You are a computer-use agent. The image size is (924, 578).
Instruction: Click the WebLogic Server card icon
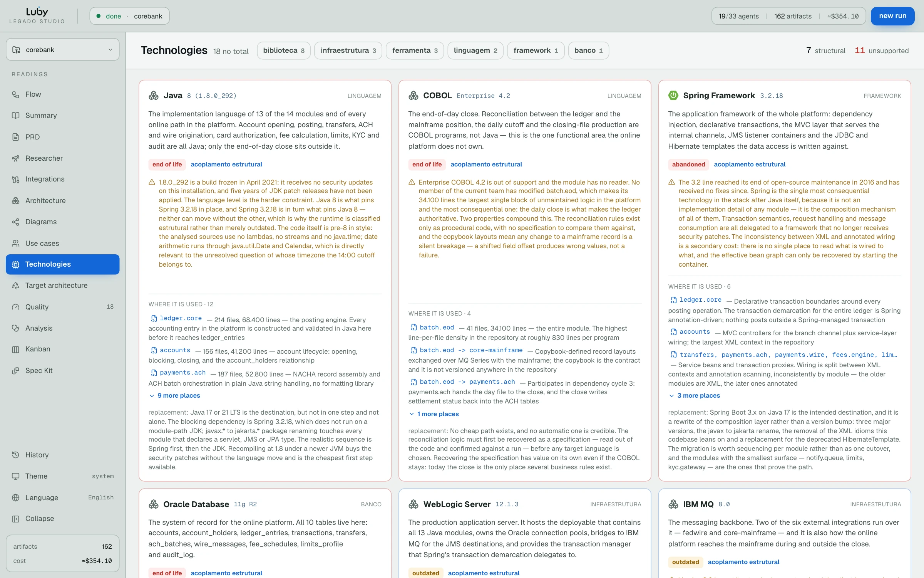tap(413, 504)
